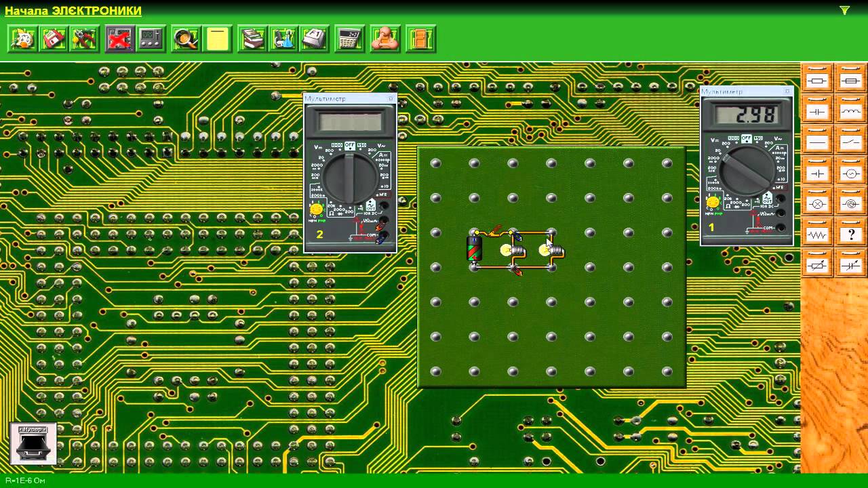Click multimeter 2 title bar Мультиметр
This screenshot has width=868, height=488.
[x=350, y=99]
